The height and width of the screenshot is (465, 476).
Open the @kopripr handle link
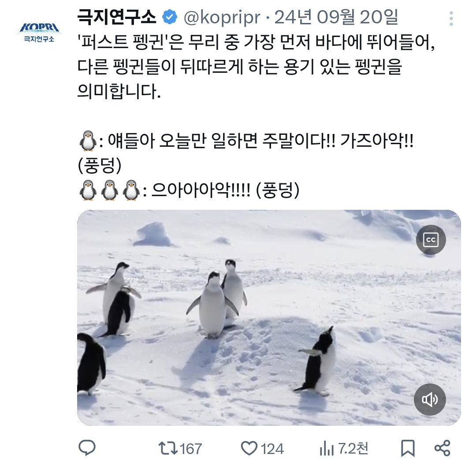coord(222,18)
